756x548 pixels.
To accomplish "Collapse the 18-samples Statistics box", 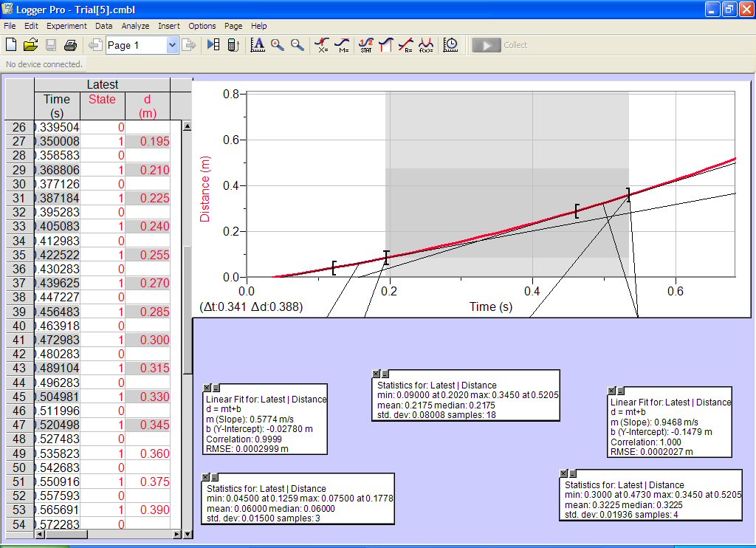I will (385, 374).
